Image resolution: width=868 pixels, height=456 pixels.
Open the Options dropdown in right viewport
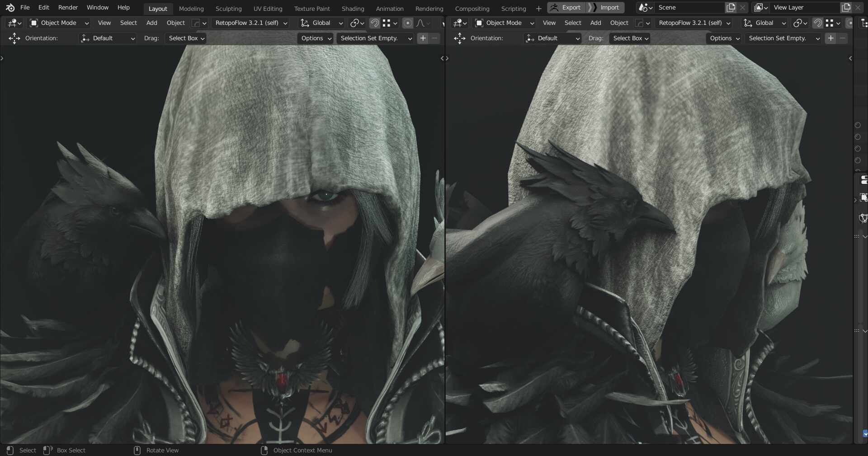724,38
